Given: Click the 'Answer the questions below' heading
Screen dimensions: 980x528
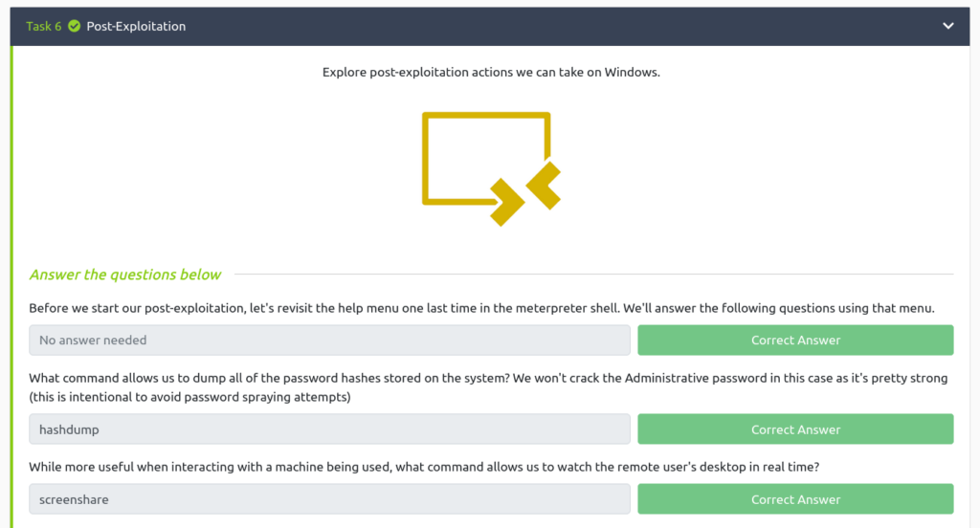Looking at the screenshot, I should (125, 275).
